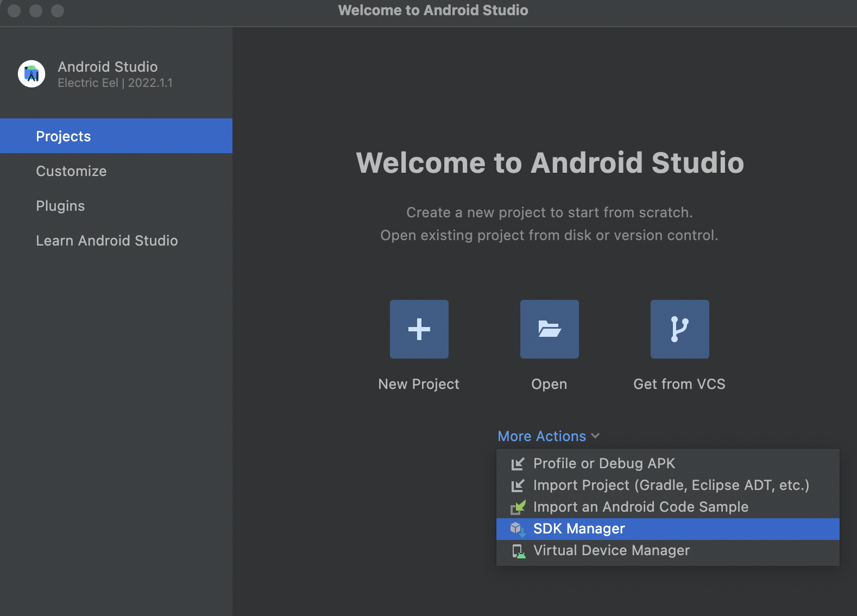Click the Import Project arrow icon
Viewport: 857px width, 616px height.
point(518,486)
